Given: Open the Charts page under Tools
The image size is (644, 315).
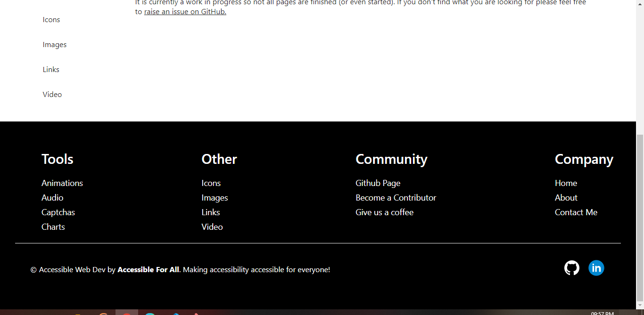Looking at the screenshot, I should point(53,226).
